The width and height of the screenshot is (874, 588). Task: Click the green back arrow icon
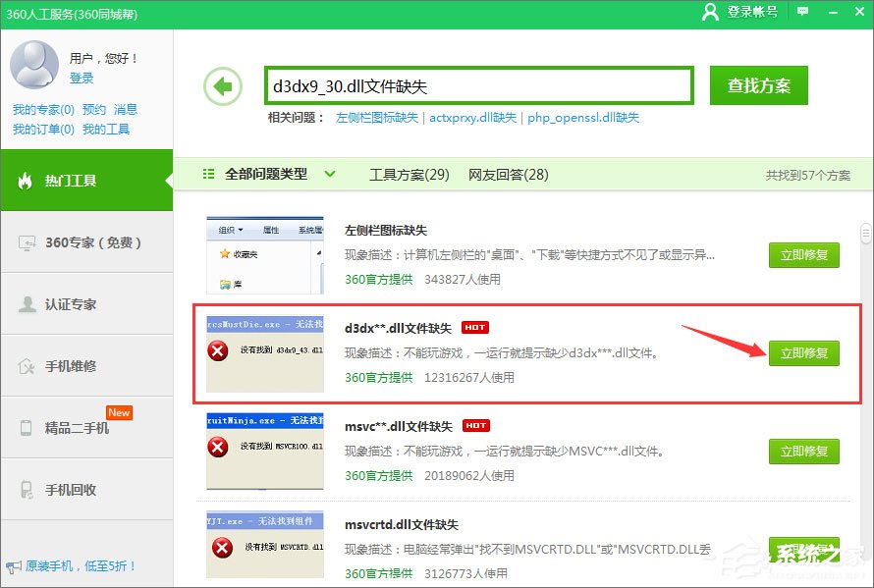[x=223, y=86]
